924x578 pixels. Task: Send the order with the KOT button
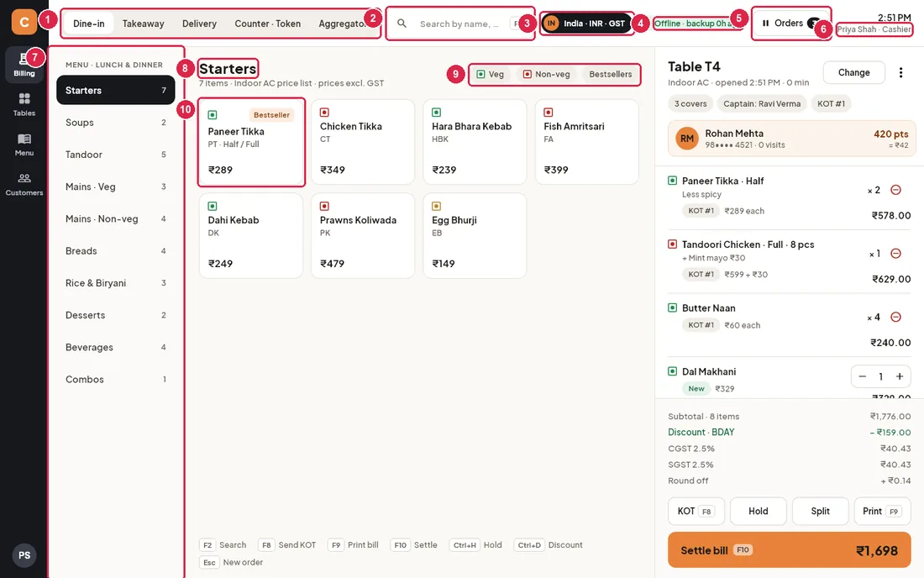click(x=696, y=511)
